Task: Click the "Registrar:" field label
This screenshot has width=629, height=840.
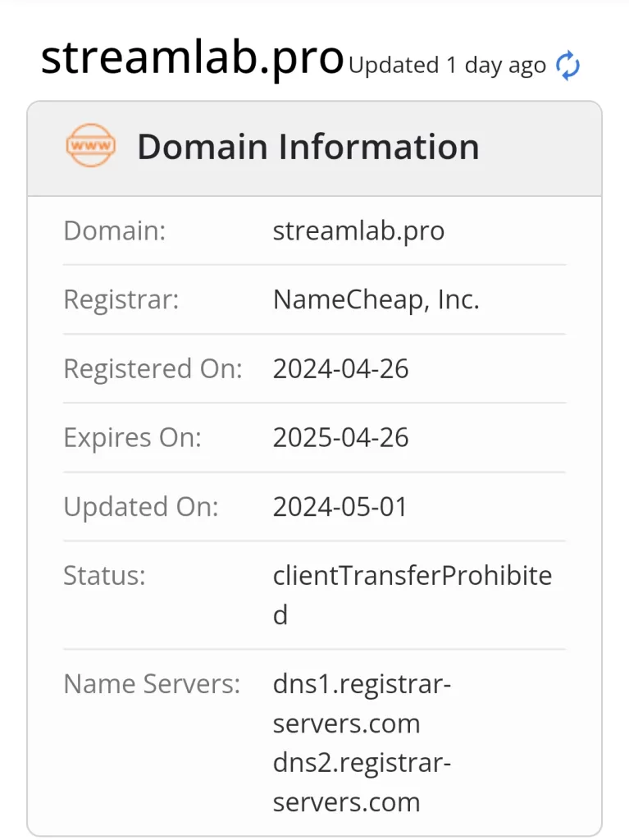Action: point(121,299)
